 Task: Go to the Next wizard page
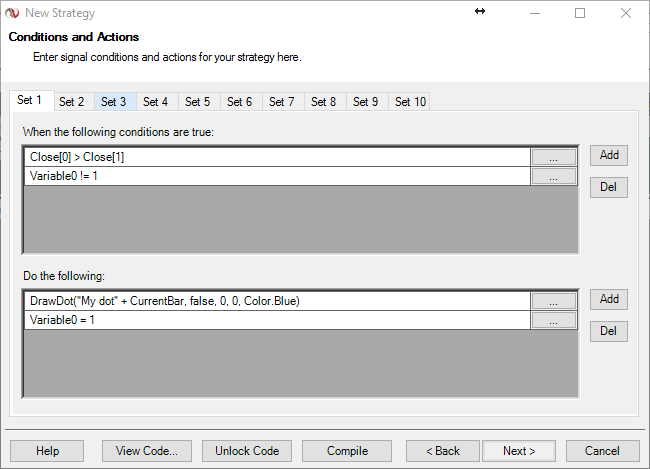point(519,451)
